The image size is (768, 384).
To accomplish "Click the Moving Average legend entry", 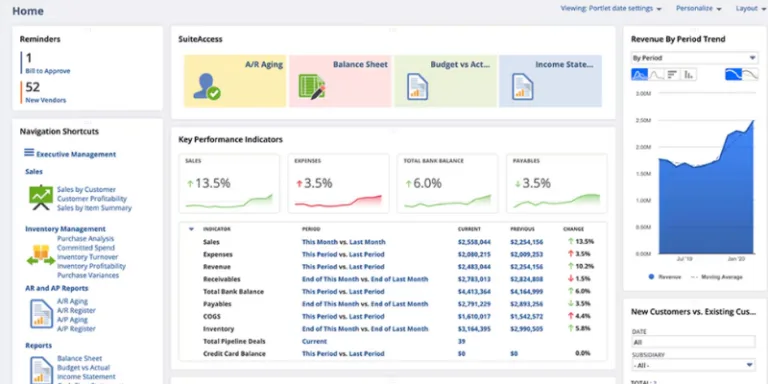I will click(717, 277).
